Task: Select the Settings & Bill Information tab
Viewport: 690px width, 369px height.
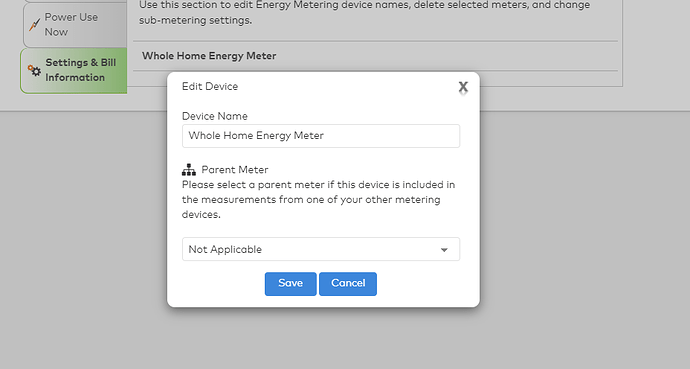Action: 74,70
